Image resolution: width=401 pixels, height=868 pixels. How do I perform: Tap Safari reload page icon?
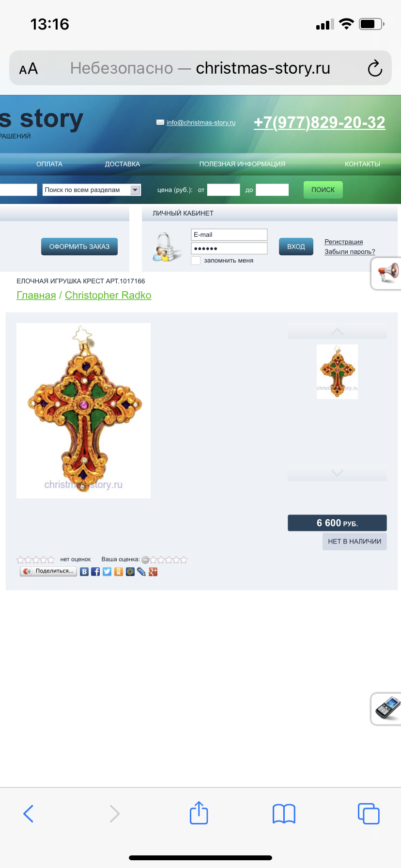375,68
